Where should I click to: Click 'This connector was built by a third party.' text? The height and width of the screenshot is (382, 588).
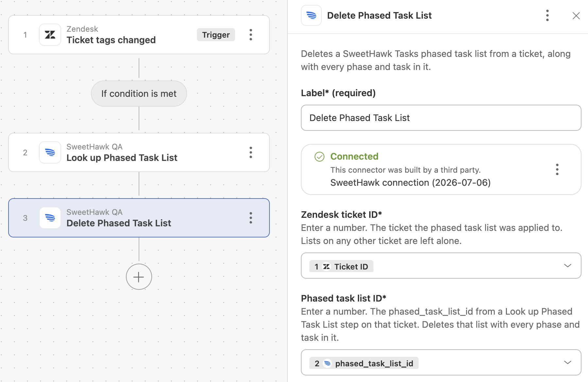[x=406, y=170]
